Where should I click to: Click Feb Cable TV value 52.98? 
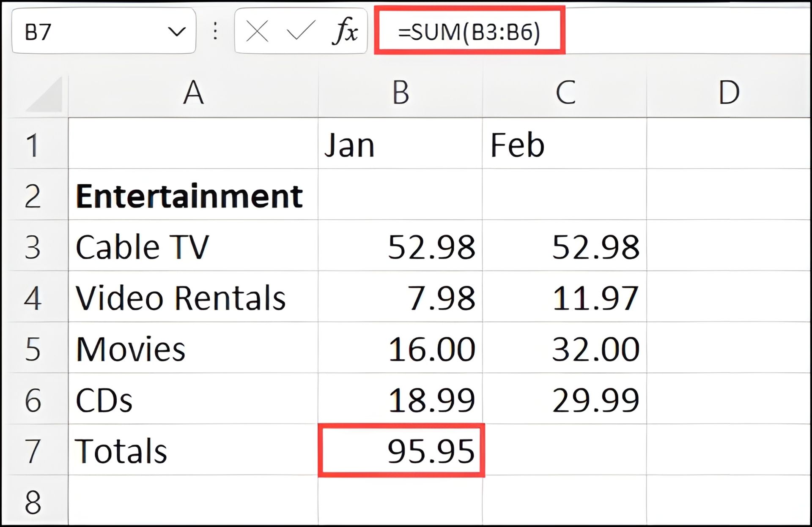coord(565,246)
